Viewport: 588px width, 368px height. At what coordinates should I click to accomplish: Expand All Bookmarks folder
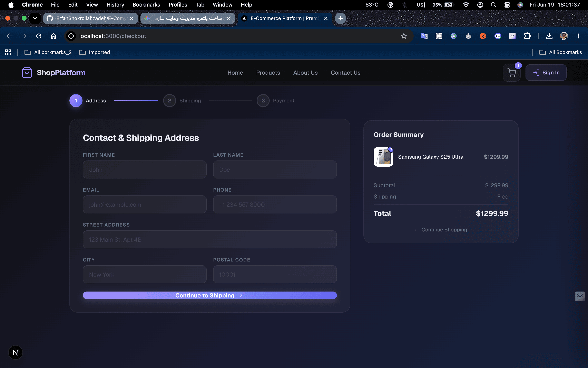click(x=560, y=52)
